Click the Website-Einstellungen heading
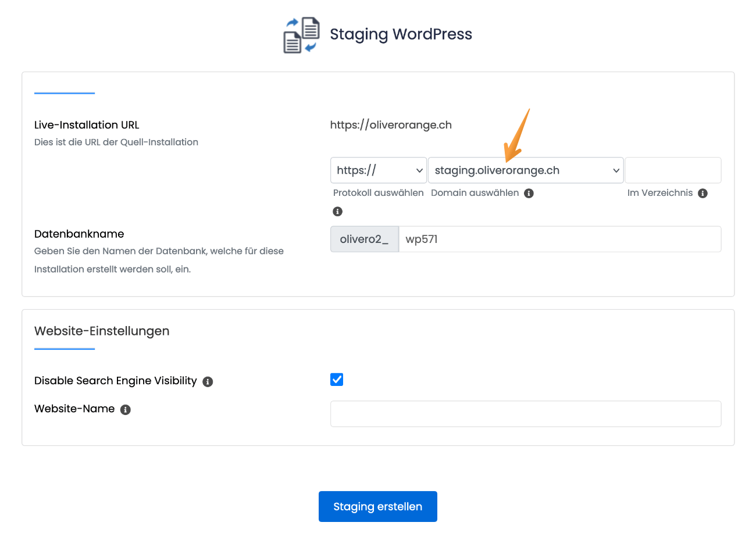The image size is (756, 533). pos(102,331)
